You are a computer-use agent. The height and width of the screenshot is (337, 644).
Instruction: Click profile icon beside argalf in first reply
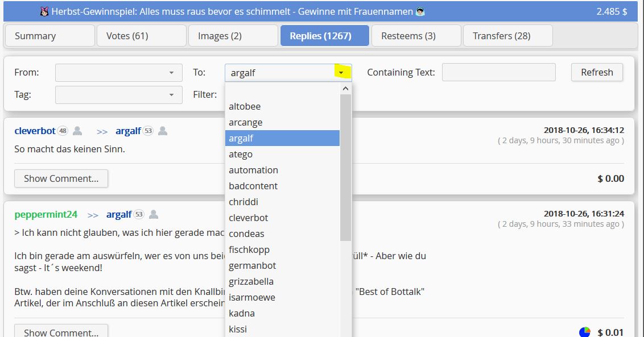163,131
